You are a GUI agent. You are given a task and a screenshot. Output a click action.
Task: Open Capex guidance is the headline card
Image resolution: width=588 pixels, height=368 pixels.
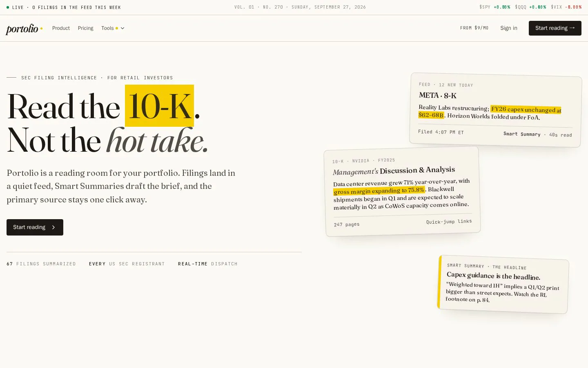click(503, 284)
